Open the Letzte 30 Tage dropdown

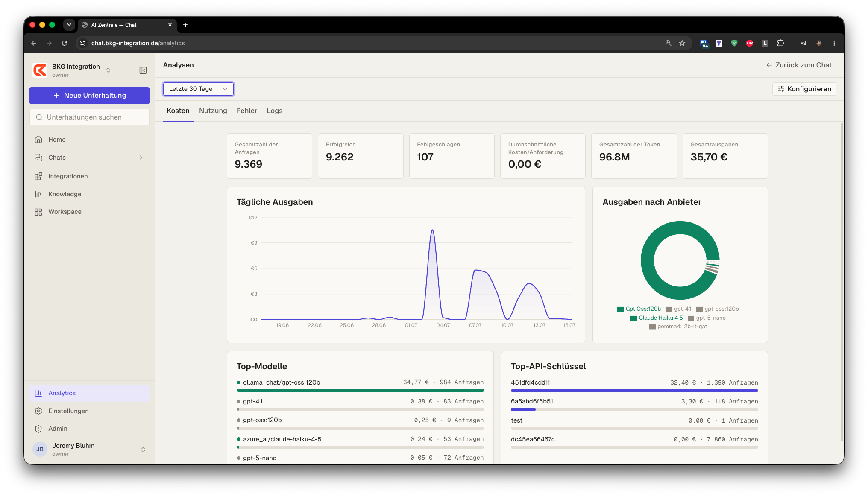click(198, 89)
